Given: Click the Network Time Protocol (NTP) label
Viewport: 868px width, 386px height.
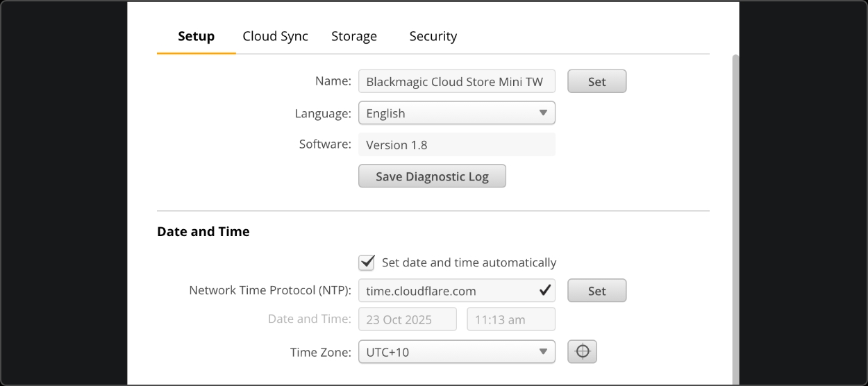Looking at the screenshot, I should [270, 290].
